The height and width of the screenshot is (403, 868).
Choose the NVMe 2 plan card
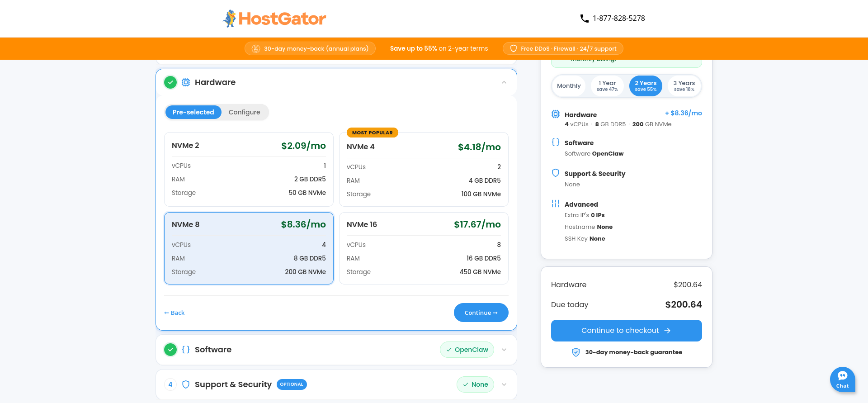click(x=249, y=169)
